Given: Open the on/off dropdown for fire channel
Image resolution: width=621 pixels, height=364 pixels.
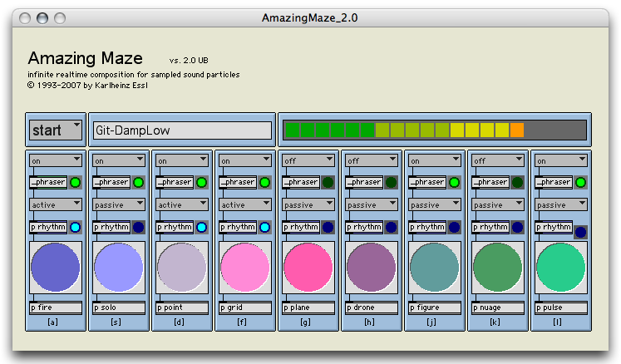Looking at the screenshot, I should click(x=56, y=160).
